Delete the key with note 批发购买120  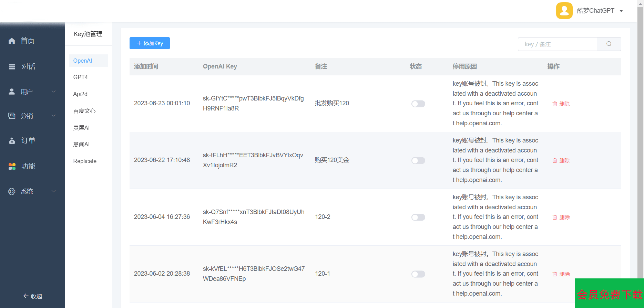point(561,104)
